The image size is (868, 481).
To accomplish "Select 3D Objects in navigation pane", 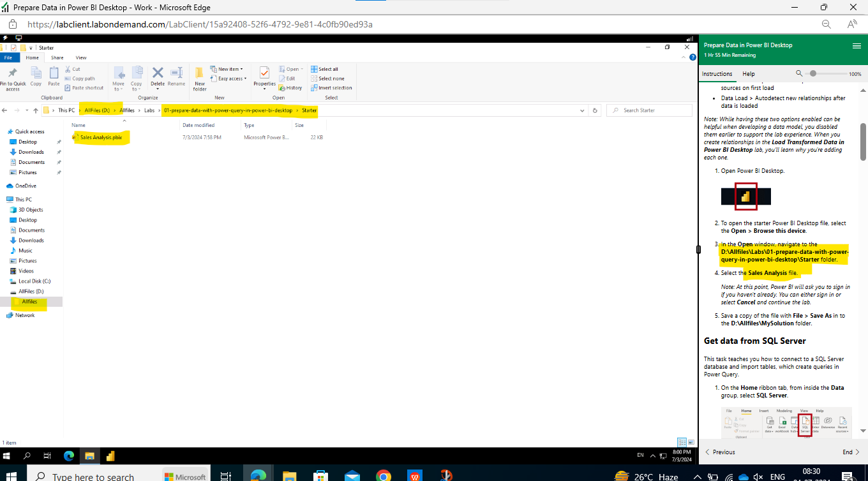I will pos(31,210).
